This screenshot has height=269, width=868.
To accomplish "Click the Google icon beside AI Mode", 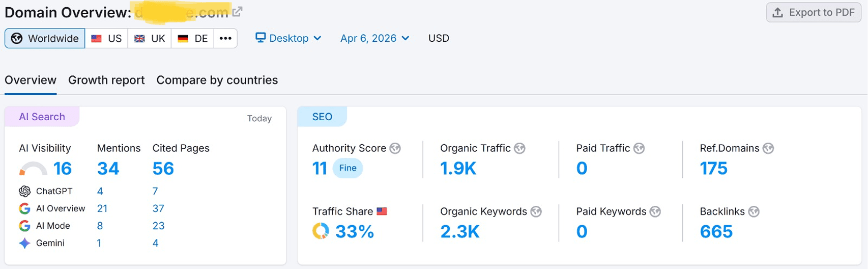I will pyautogui.click(x=24, y=226).
